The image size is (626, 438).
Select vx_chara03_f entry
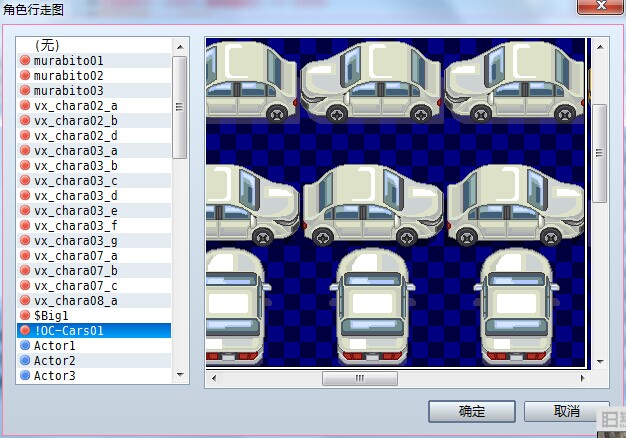pos(94,226)
